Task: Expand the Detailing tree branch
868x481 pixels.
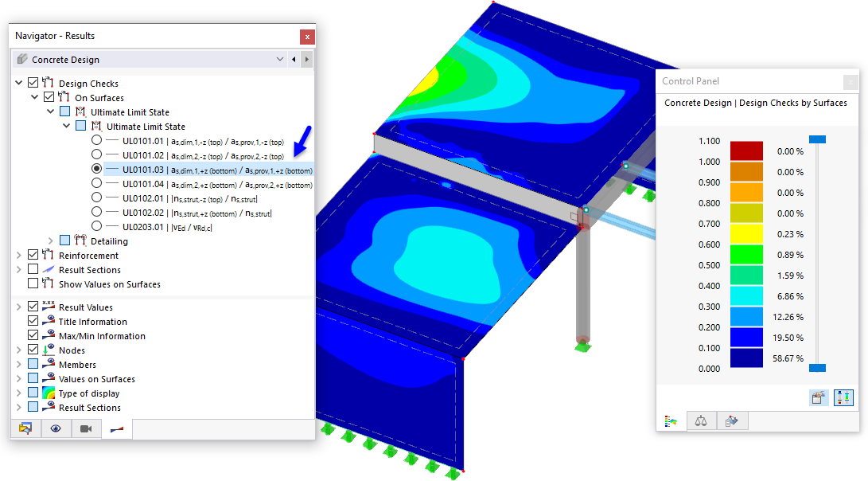Action: click(49, 240)
